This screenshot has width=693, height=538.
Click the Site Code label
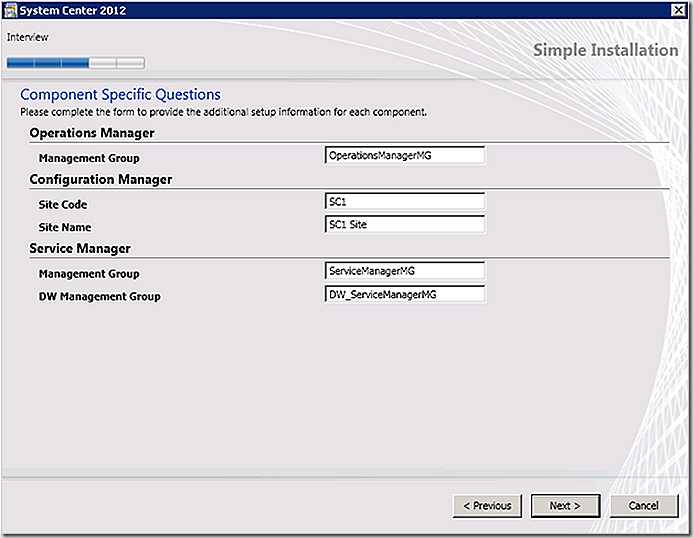[x=63, y=205]
